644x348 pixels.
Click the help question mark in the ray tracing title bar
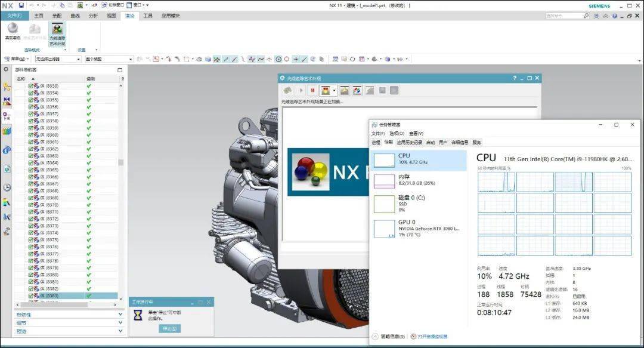point(515,78)
